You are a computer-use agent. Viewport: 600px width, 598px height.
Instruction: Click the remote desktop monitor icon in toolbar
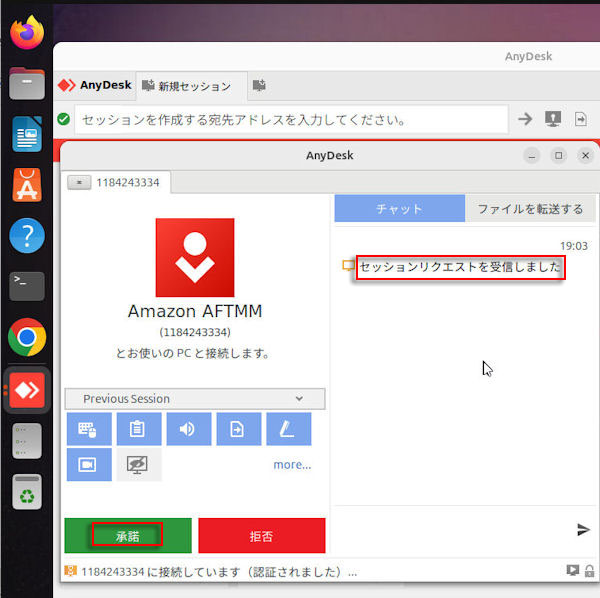coord(553,119)
